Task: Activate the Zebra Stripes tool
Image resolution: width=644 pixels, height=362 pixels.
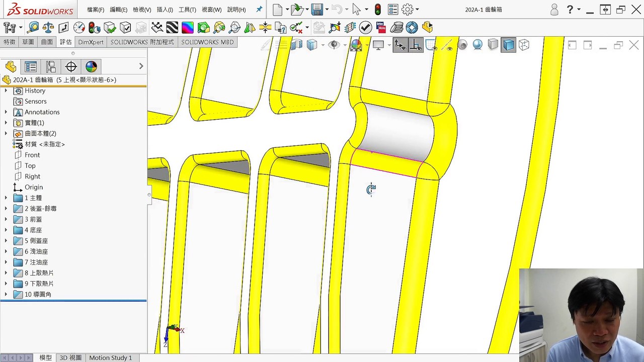Action: pos(172,28)
